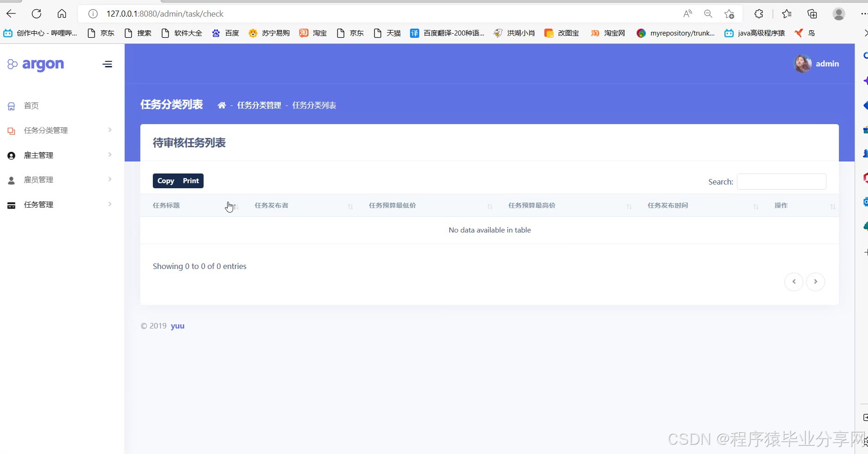Reload the page with refresh icon
Screen dimensions: 868x454
click(36, 14)
